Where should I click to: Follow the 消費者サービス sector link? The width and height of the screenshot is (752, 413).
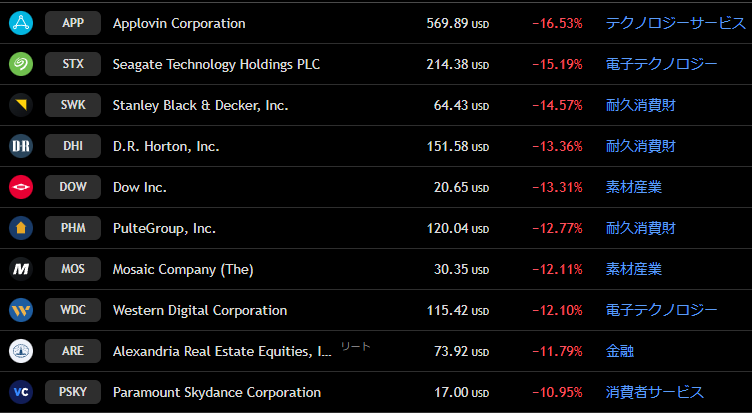[654, 392]
